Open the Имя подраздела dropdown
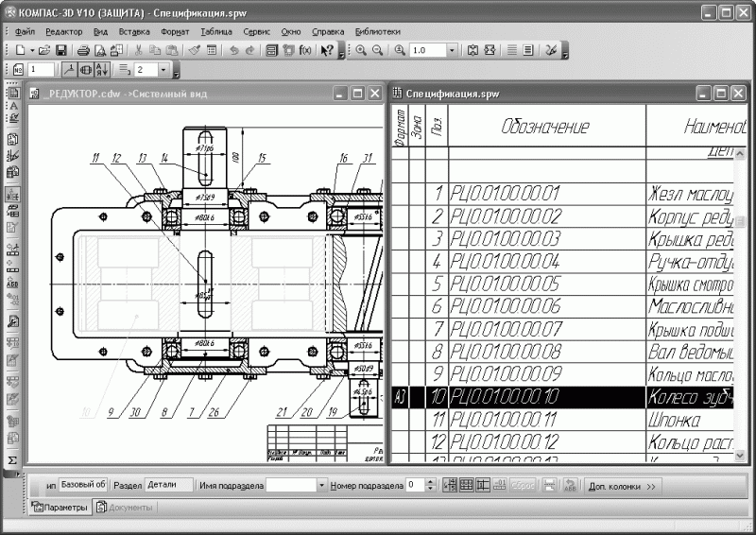756x535 pixels. (318, 485)
